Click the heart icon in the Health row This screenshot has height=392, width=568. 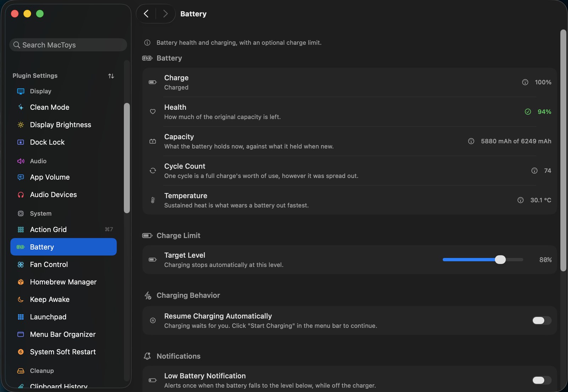tap(153, 111)
